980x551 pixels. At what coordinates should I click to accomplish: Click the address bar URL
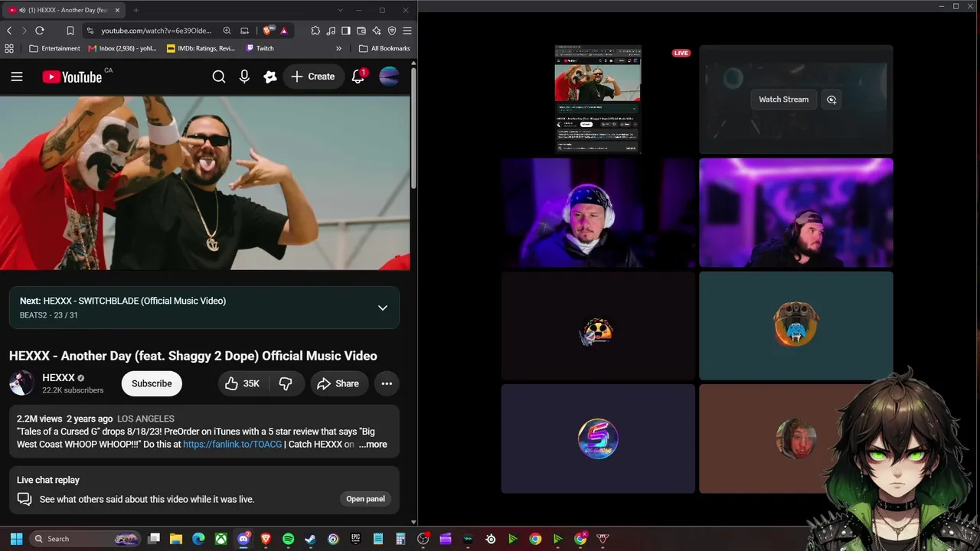[x=156, y=31]
